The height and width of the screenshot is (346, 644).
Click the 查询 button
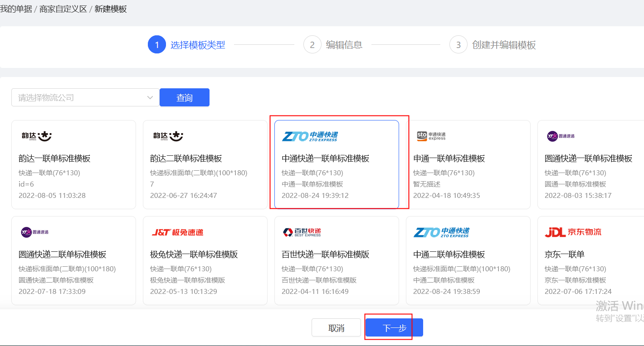tap(185, 97)
